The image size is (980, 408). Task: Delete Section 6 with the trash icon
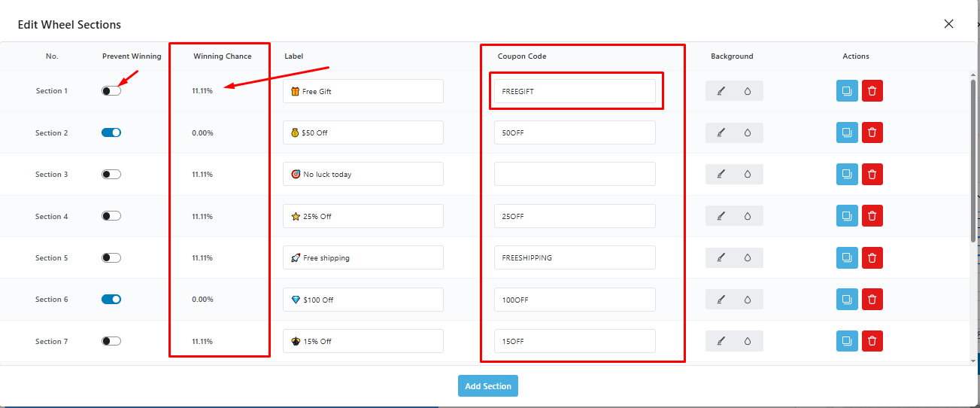click(x=872, y=299)
